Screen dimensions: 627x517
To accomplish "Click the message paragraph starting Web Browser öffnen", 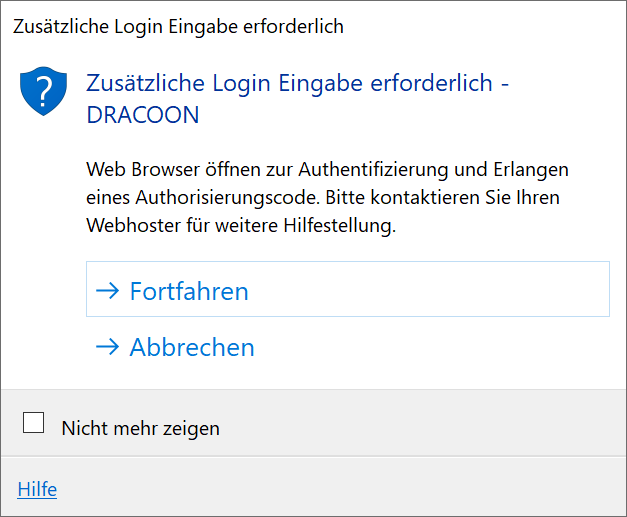I will click(x=327, y=198).
